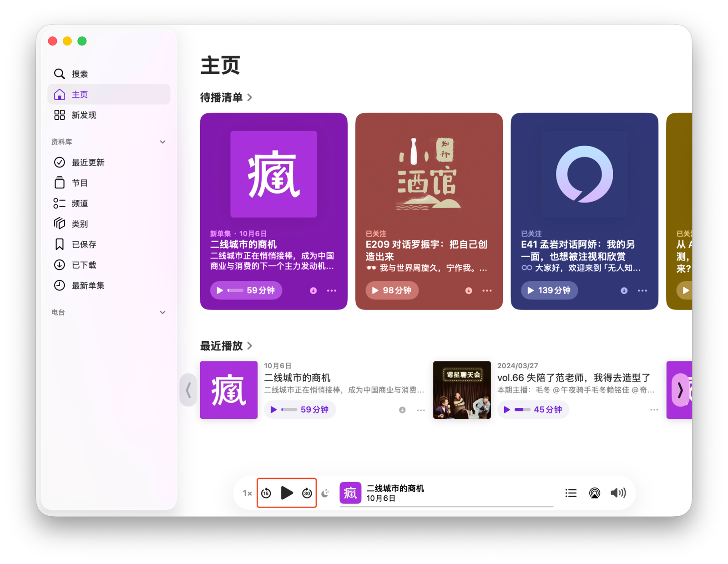This screenshot has height=564, width=728.
Task: Play E209 对话罗振宇 98分钟 episode
Action: 392,290
